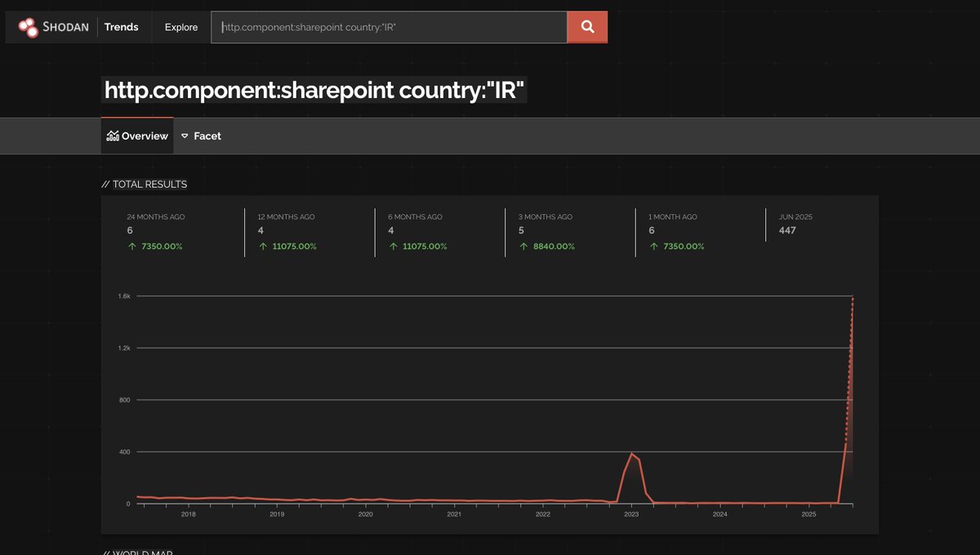Click the 3 months ago value 5
This screenshot has height=555, width=980.
pos(522,231)
